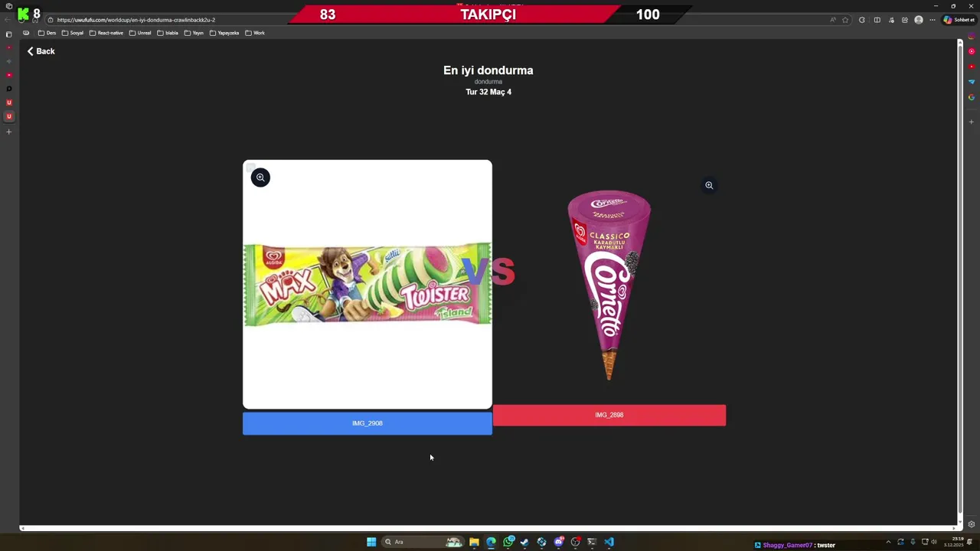Go back using the Back arrow link
This screenshot has height=551, width=980.
(41, 51)
